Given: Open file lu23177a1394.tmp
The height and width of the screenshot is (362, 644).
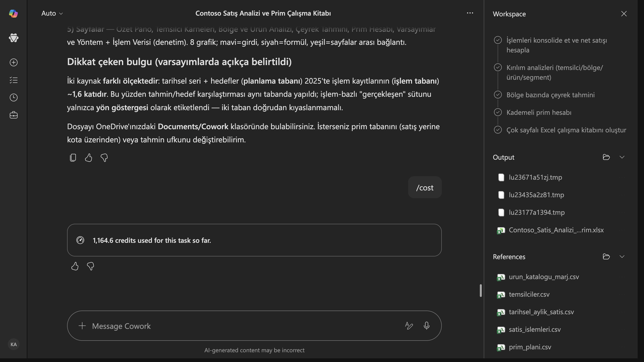Looking at the screenshot, I should [x=536, y=213].
